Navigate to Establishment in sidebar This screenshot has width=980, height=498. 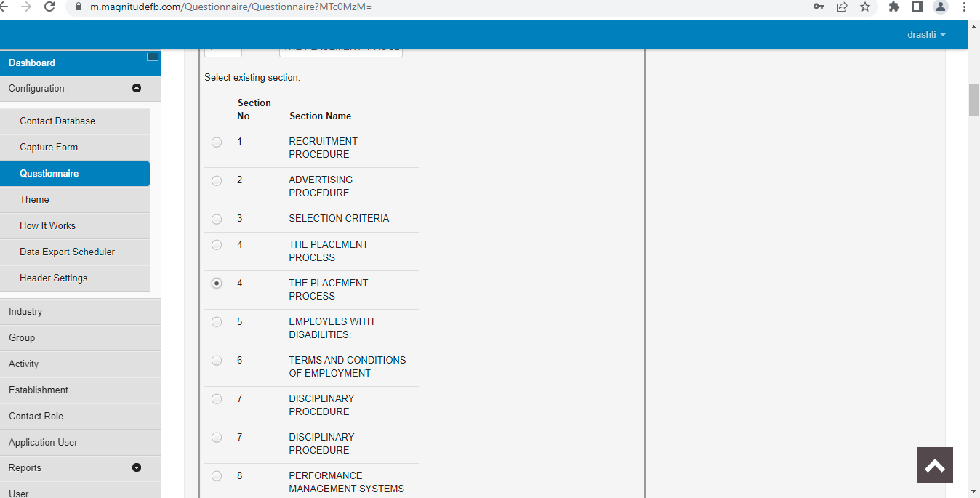point(39,390)
